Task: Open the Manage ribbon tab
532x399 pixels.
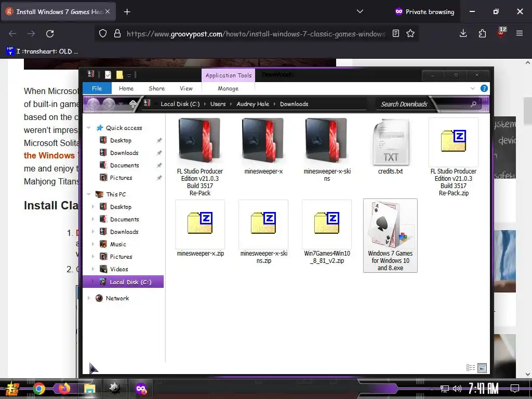Action: point(228,88)
